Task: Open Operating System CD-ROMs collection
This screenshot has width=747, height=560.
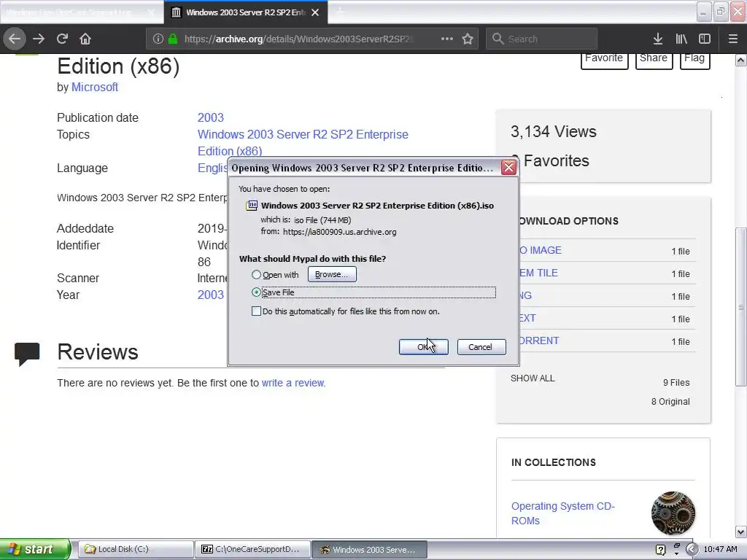Action: click(x=563, y=513)
